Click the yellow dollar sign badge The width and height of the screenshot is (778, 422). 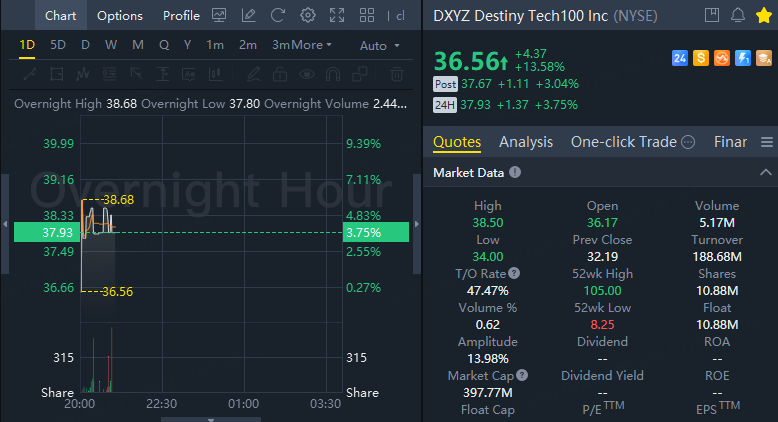coord(701,58)
